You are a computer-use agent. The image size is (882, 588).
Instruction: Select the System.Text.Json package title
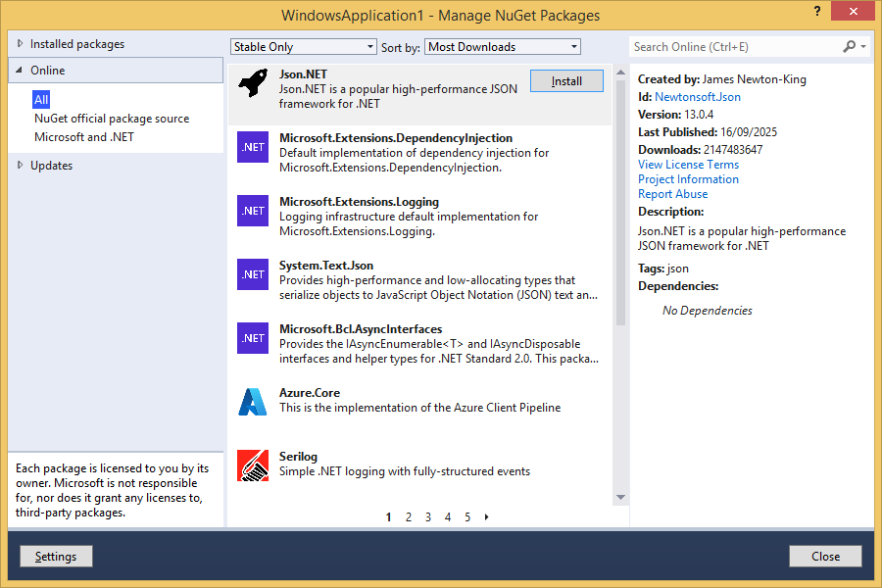[x=326, y=265]
